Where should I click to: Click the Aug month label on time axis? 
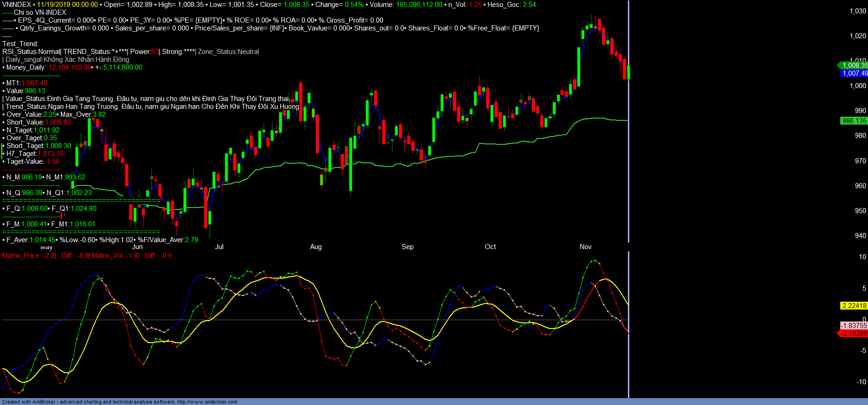[x=316, y=247]
